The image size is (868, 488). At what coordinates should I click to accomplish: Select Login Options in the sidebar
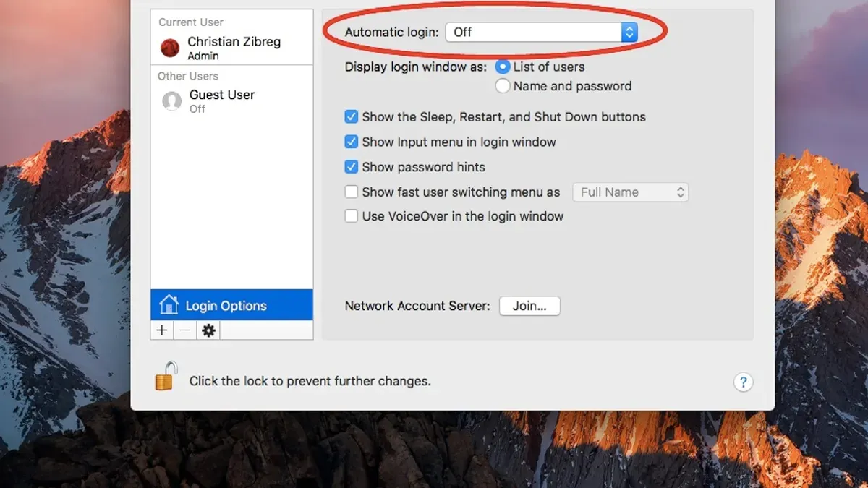click(x=231, y=305)
